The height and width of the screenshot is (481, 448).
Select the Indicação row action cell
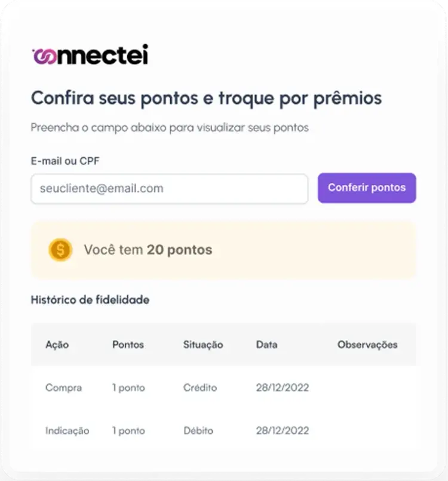[x=67, y=431]
